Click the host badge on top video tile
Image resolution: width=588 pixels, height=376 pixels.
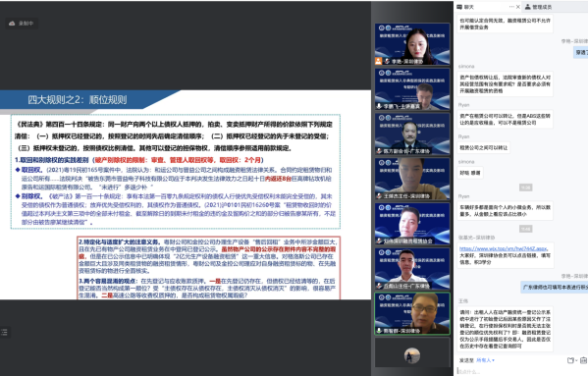(378, 61)
